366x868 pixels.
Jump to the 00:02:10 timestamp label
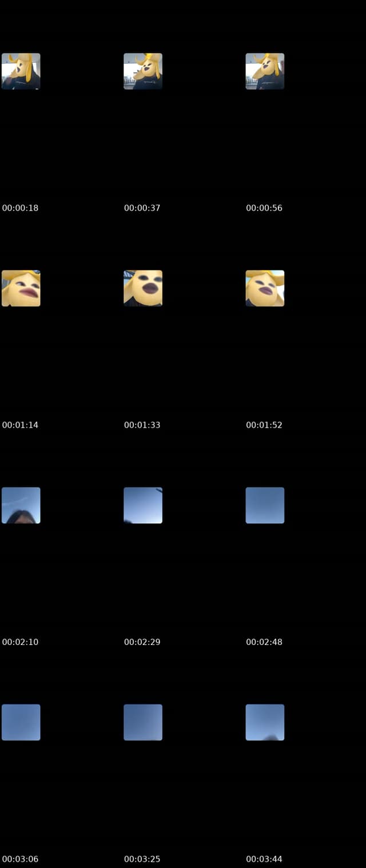pos(21,642)
